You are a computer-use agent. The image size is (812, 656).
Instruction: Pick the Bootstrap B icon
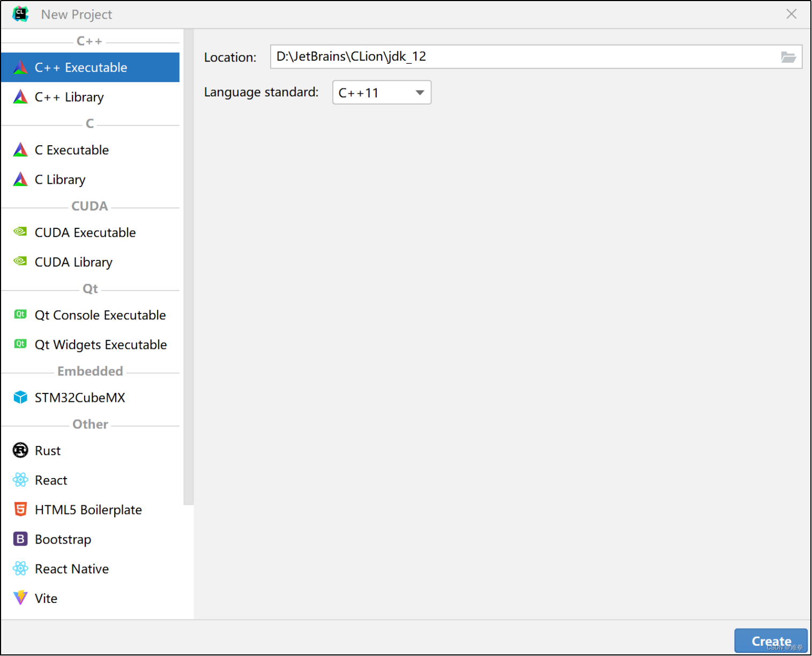[x=20, y=539]
